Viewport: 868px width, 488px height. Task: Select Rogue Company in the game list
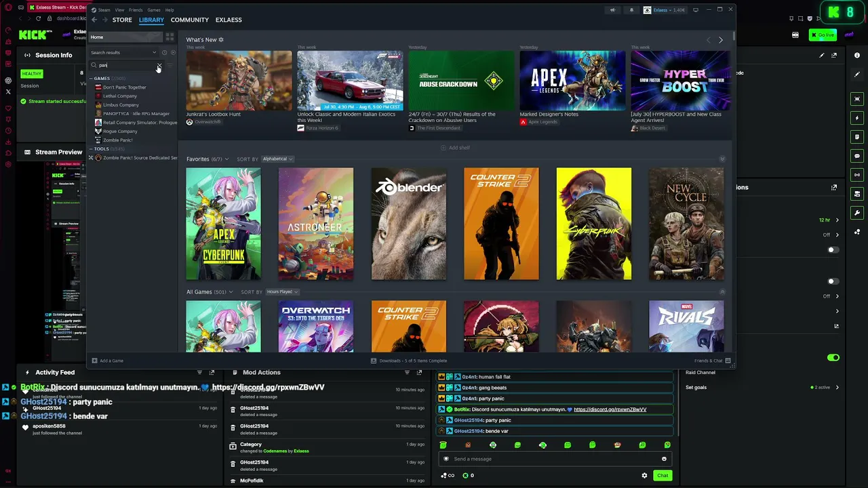pyautogui.click(x=120, y=131)
